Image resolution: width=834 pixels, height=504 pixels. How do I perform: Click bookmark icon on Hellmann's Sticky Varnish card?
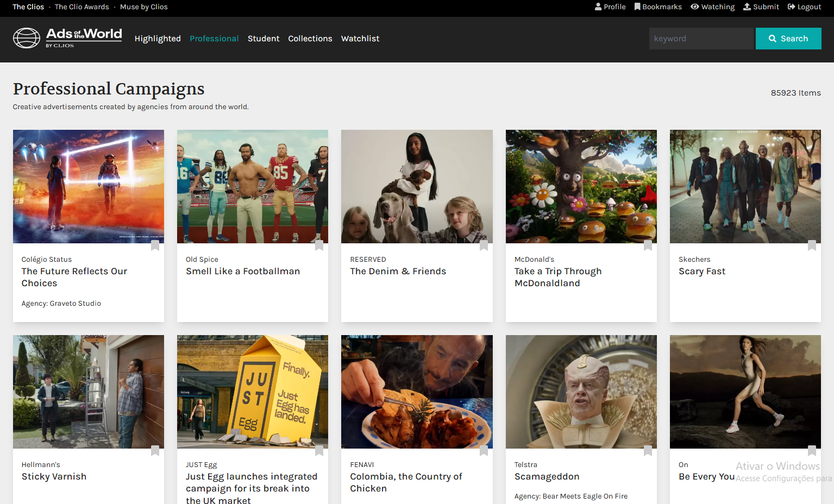155,451
